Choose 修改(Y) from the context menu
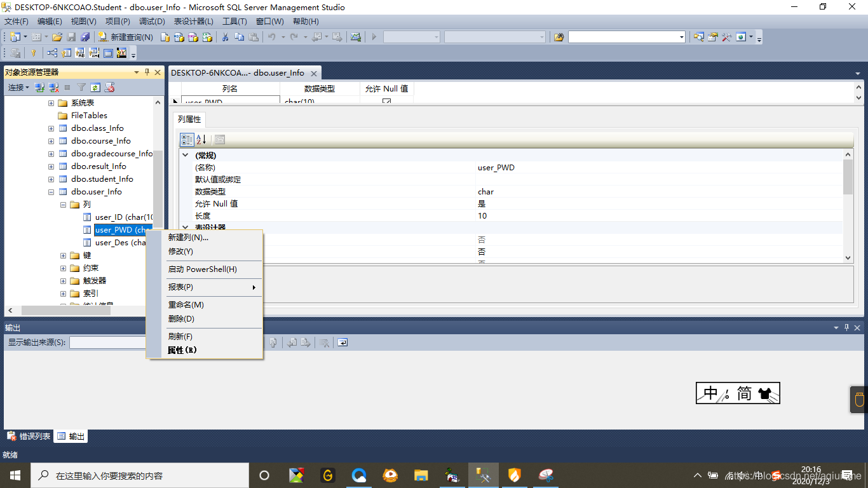Viewport: 868px width, 488px height. (205, 252)
